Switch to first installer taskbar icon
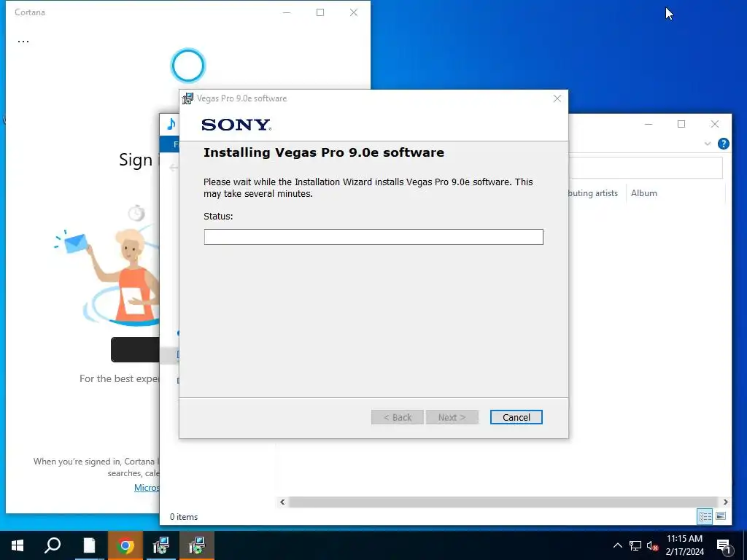 pyautogui.click(x=161, y=545)
